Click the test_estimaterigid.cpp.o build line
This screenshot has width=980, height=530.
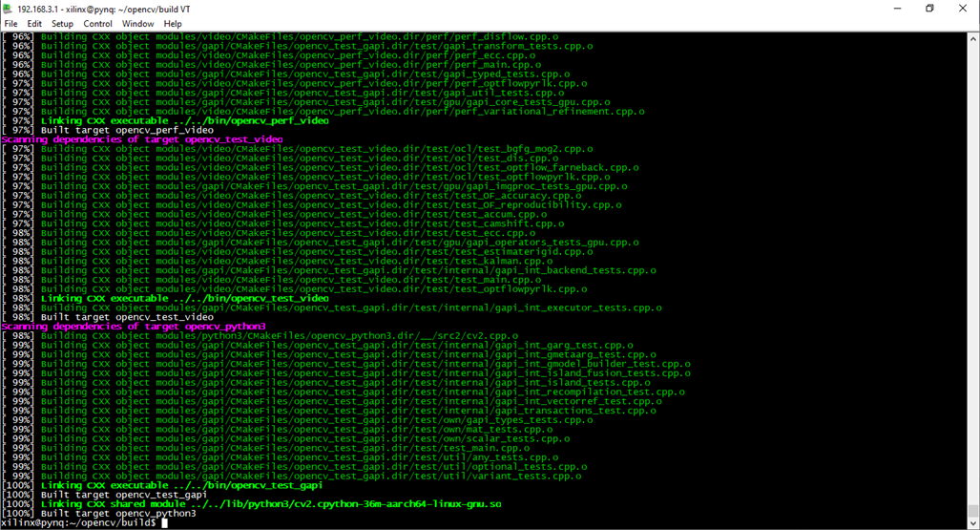pos(298,251)
